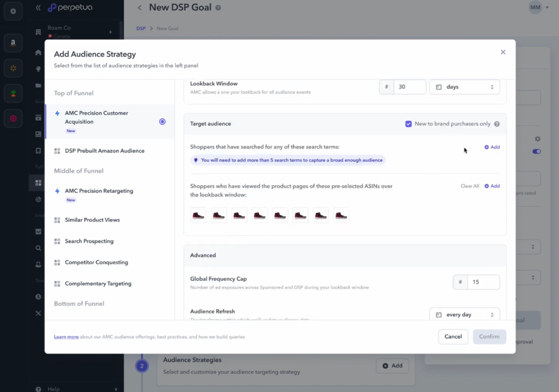This screenshot has height=392, width=559.
Task: Click the gear settings icon in right panel
Action: click(x=537, y=139)
